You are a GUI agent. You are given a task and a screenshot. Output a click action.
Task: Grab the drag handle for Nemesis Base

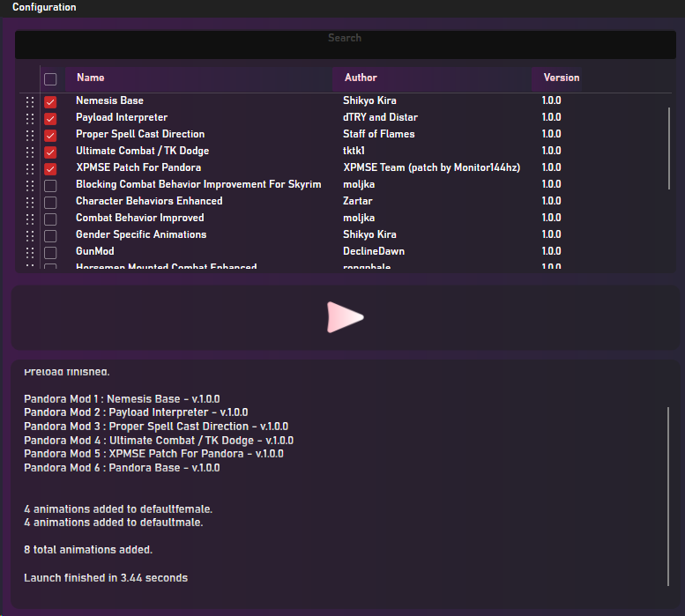tap(30, 102)
